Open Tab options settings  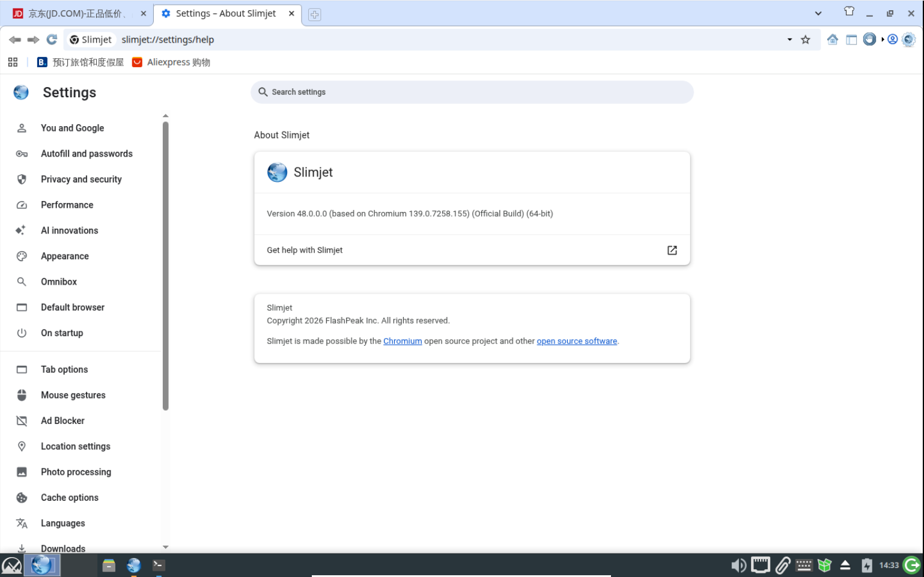pyautogui.click(x=64, y=370)
